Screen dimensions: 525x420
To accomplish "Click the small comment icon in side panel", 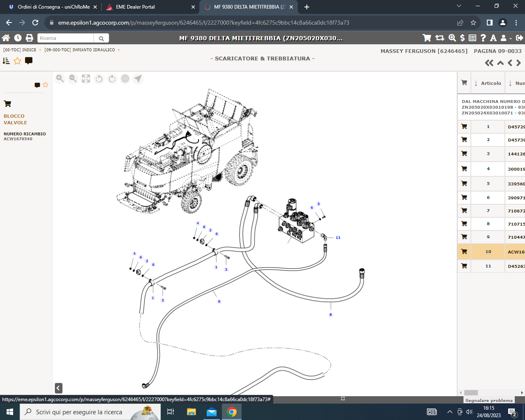I will pos(37,85).
